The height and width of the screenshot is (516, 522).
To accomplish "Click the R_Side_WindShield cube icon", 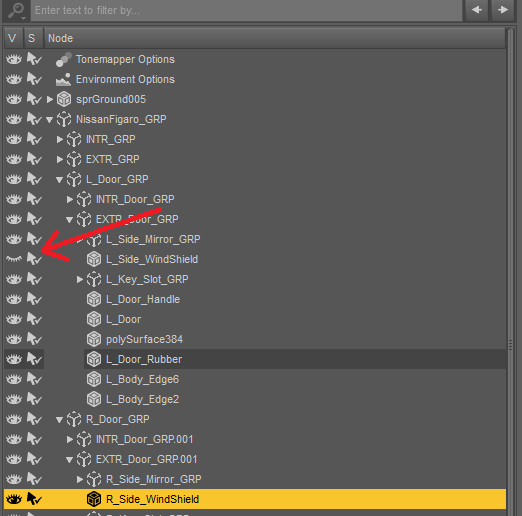I will [94, 499].
